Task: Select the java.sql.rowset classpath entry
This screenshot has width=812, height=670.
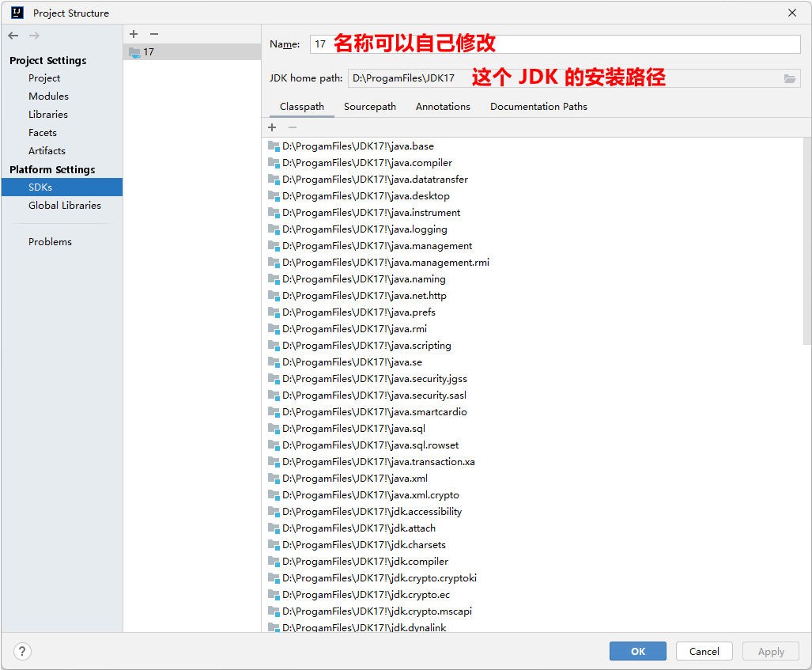Action: [x=364, y=445]
